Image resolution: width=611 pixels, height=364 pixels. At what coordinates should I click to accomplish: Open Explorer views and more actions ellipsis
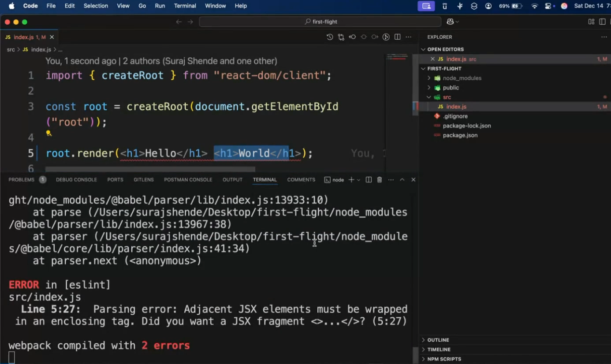(604, 37)
